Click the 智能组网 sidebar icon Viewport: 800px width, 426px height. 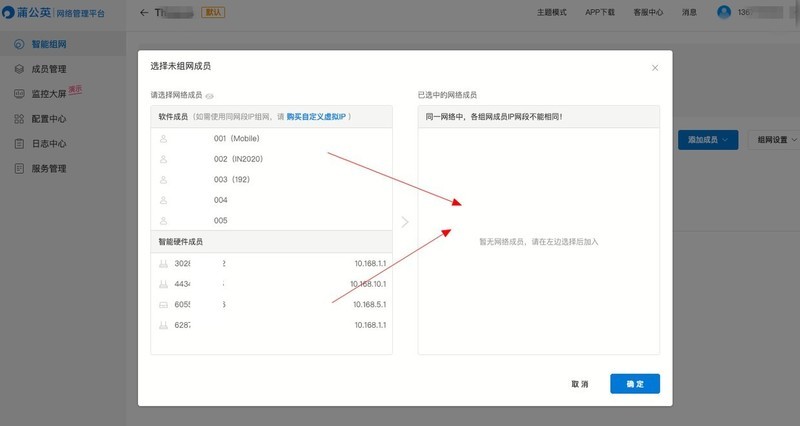coord(19,44)
